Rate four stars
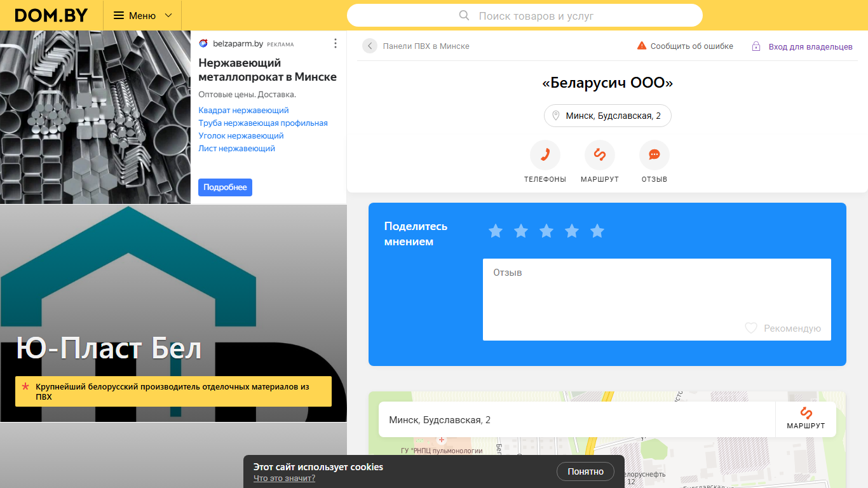Viewport: 868px width, 488px height. click(572, 231)
